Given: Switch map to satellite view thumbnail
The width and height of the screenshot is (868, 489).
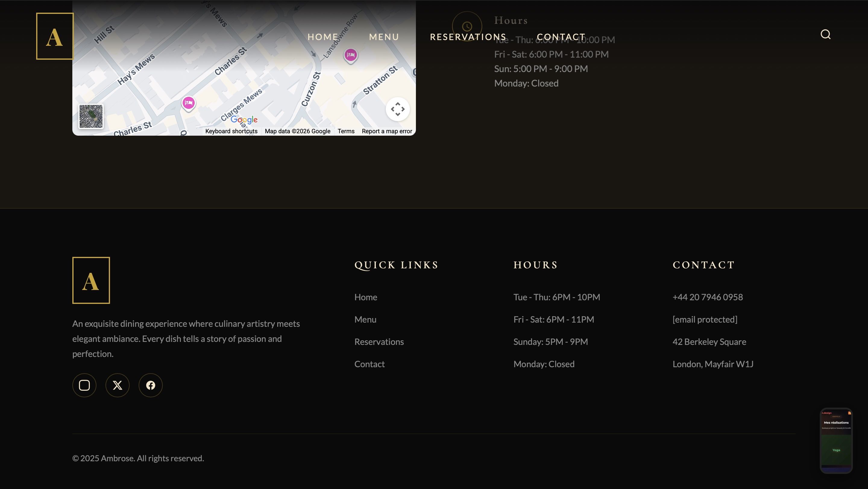Looking at the screenshot, I should (x=91, y=116).
